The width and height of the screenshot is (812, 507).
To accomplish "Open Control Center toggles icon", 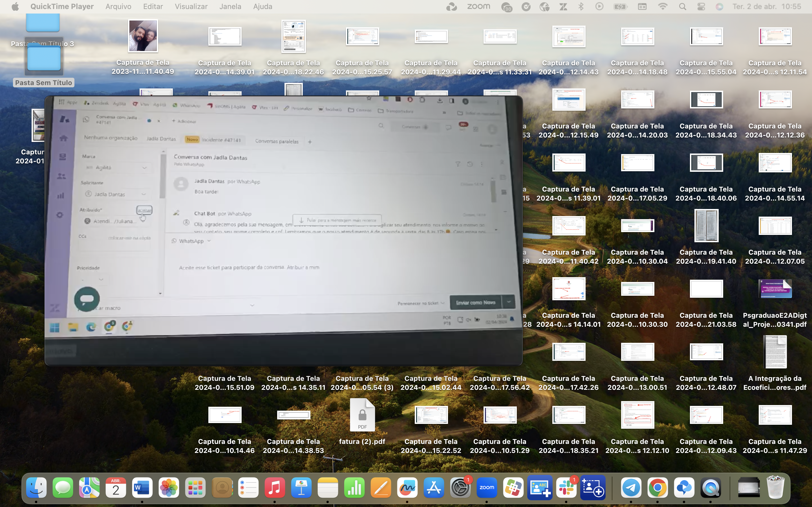I will [701, 6].
